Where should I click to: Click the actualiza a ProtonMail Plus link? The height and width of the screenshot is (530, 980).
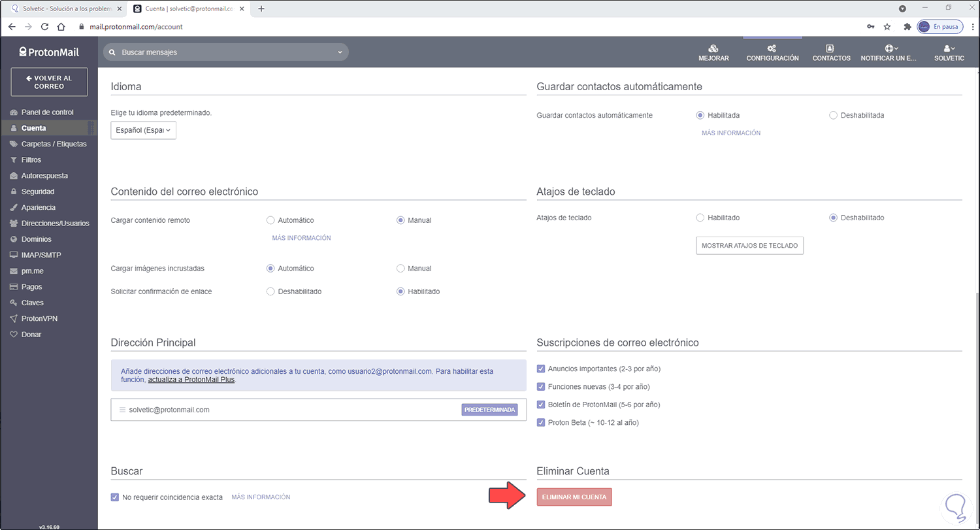[191, 379]
